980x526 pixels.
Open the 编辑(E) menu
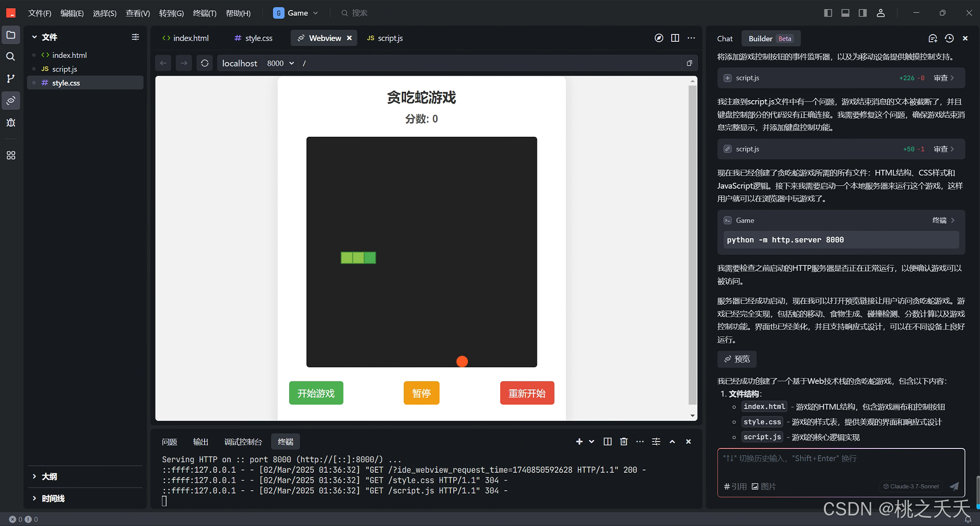click(x=72, y=13)
